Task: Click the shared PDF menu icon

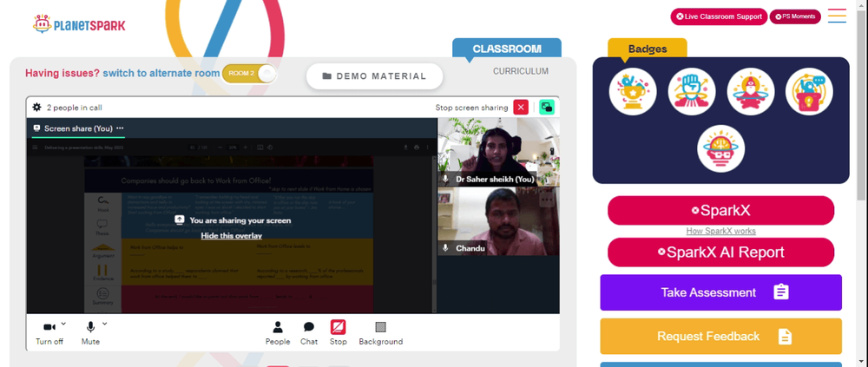Action: click(x=36, y=147)
